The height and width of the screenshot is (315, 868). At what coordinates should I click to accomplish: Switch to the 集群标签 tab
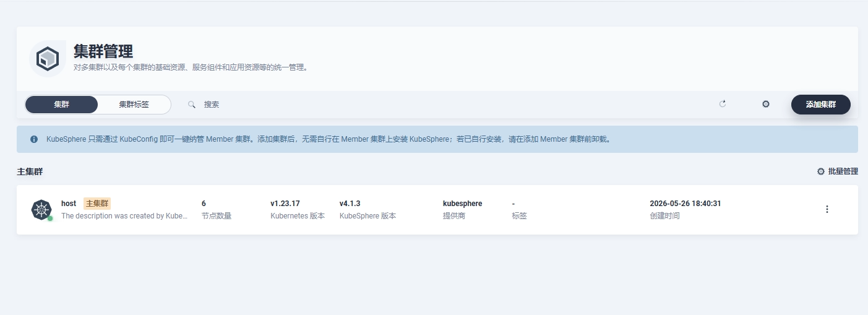pos(134,105)
